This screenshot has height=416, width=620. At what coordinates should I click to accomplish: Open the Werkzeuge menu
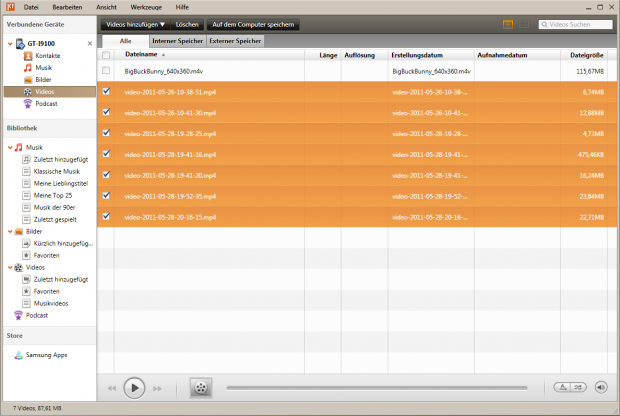[x=146, y=6]
